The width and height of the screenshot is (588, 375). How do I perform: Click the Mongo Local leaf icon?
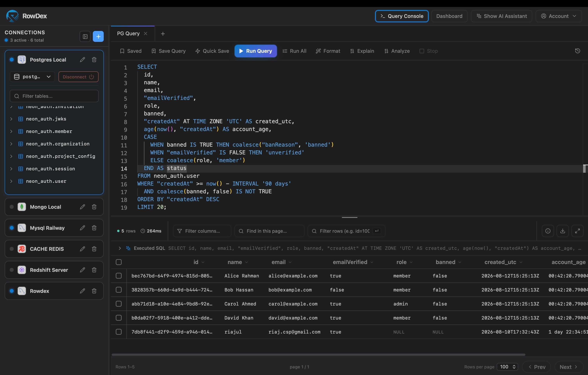(22, 207)
